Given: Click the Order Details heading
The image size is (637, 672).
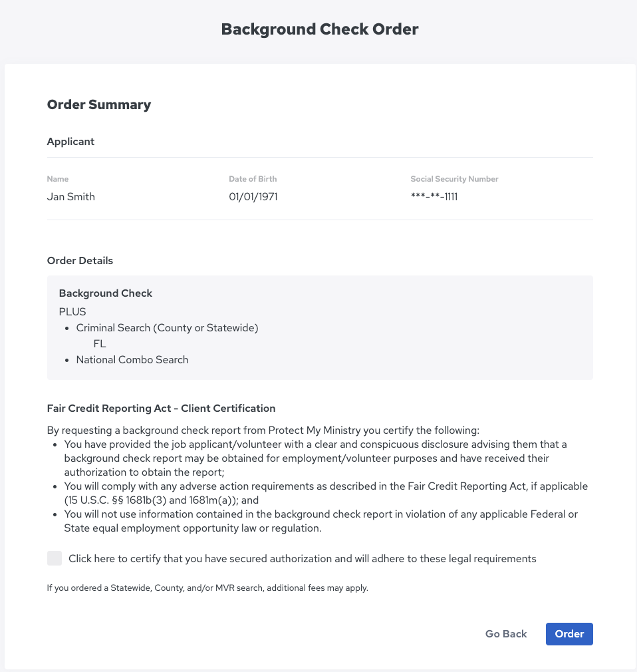Looking at the screenshot, I should coord(80,261).
